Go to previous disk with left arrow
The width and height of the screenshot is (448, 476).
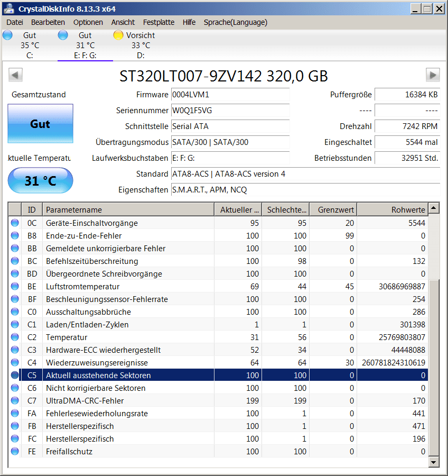pos(15,75)
